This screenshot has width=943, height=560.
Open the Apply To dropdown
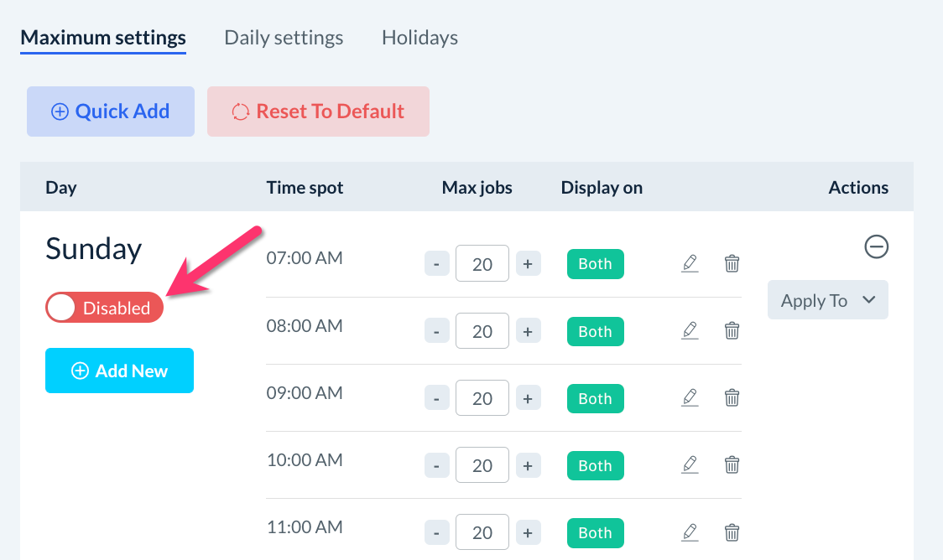(827, 300)
